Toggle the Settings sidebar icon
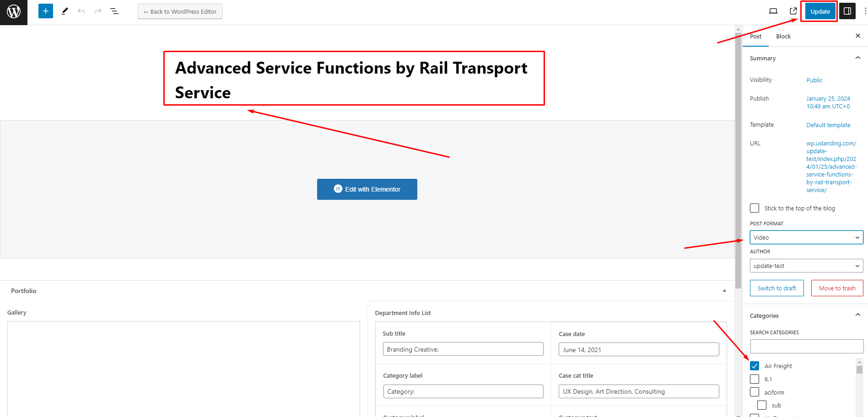 coord(847,11)
